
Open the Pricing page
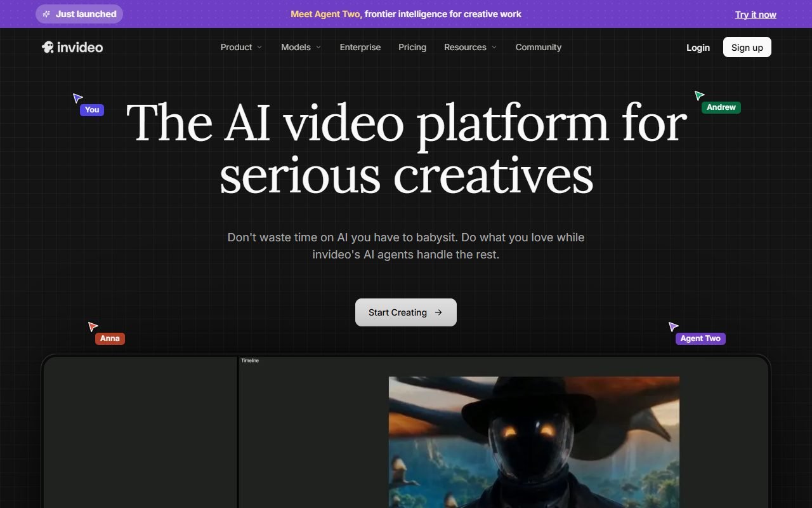click(412, 47)
